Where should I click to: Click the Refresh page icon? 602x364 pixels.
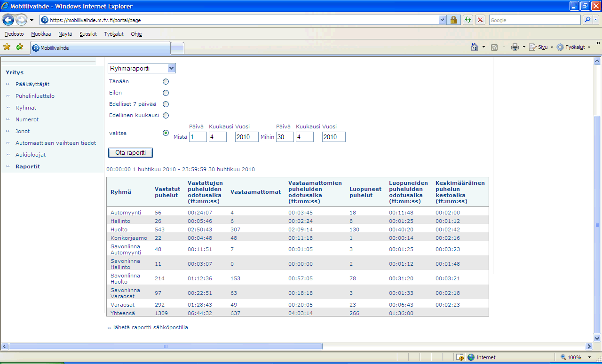click(468, 20)
